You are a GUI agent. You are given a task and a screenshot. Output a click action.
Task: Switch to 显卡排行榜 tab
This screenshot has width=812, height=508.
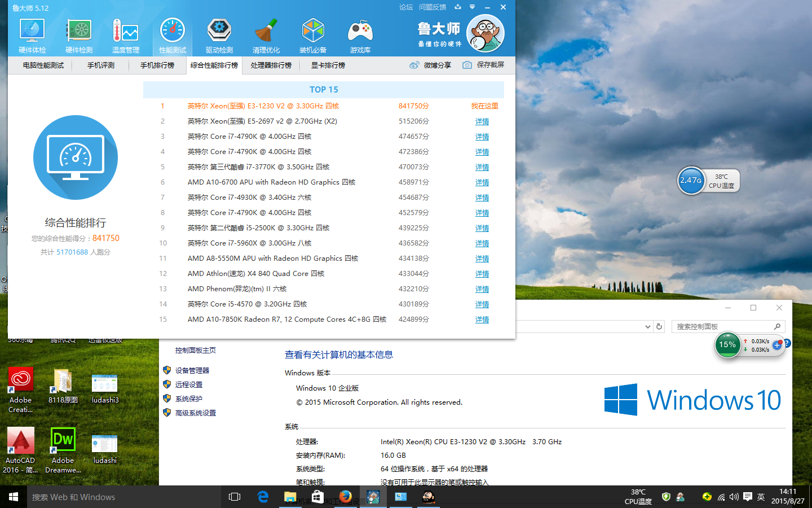pos(328,65)
